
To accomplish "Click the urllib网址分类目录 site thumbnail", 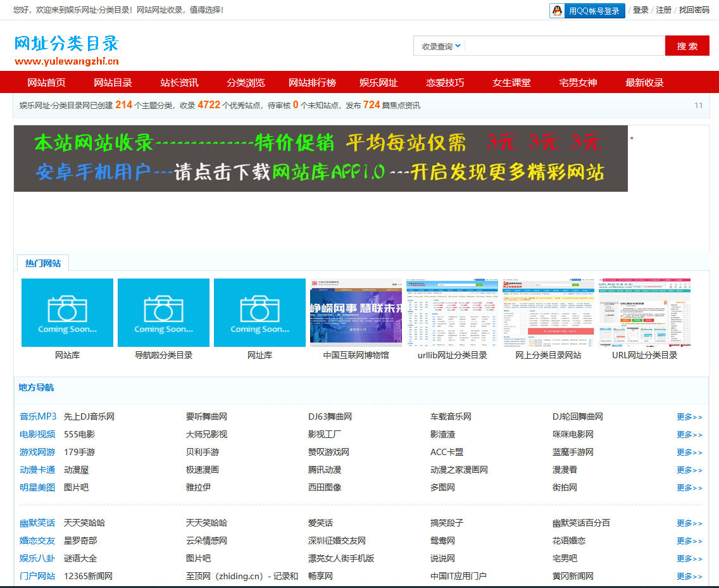I will 451,312.
